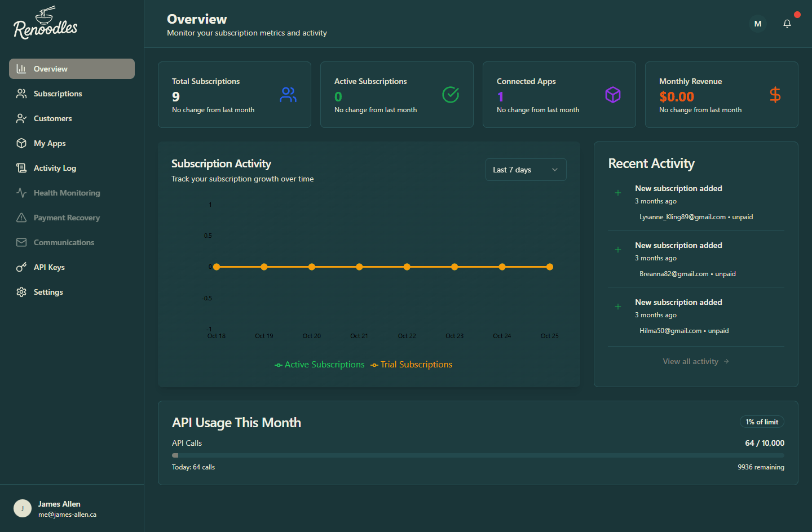Viewport: 812px width, 532px height.
Task: Click the M profile avatar
Action: 757,24
